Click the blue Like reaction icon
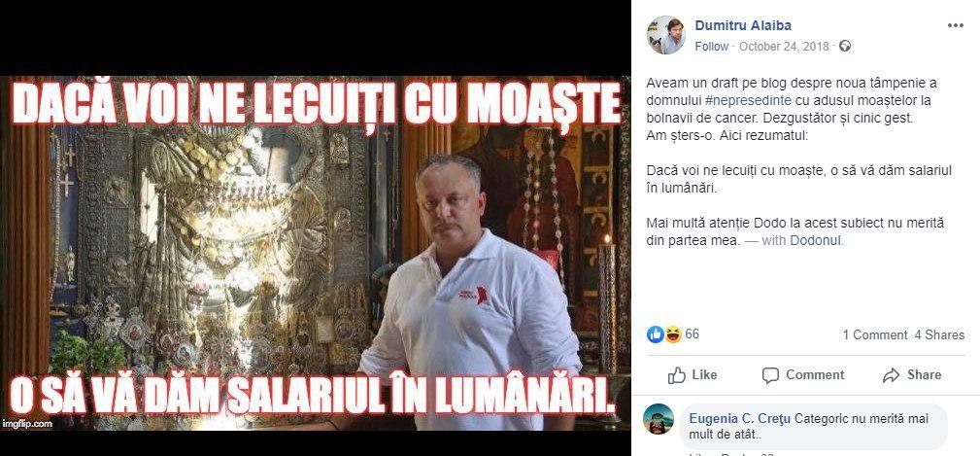The height and width of the screenshot is (456, 980). click(655, 334)
